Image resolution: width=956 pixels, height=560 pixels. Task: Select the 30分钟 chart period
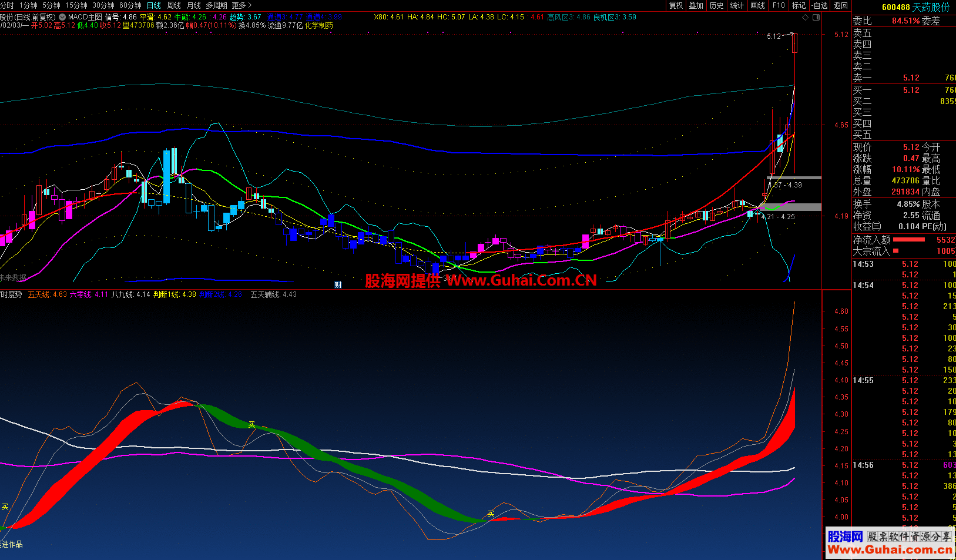[x=103, y=5]
